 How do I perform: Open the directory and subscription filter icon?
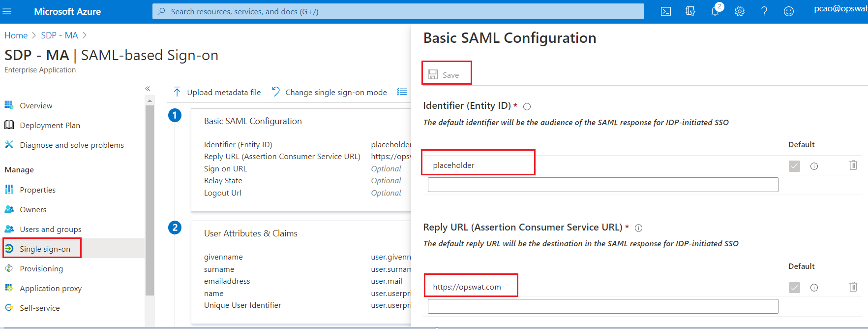tap(690, 11)
